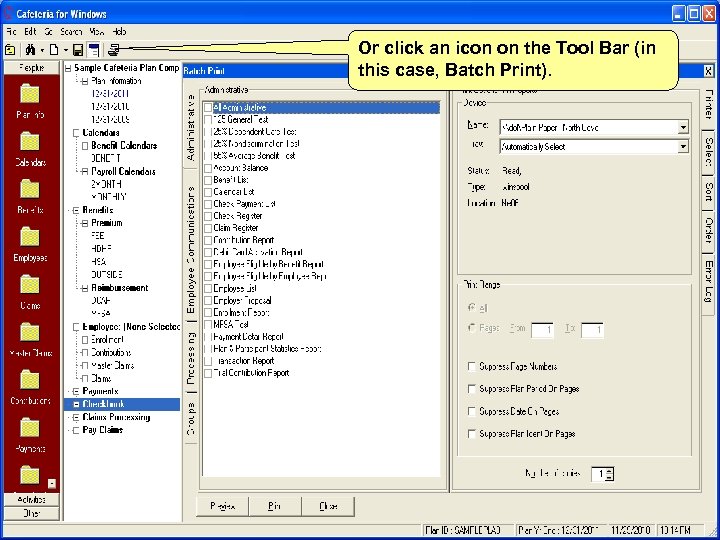Screen dimensions: 720x540
Task: Click the Activities bar in sidebar
Action: pyautogui.click(x=31, y=500)
